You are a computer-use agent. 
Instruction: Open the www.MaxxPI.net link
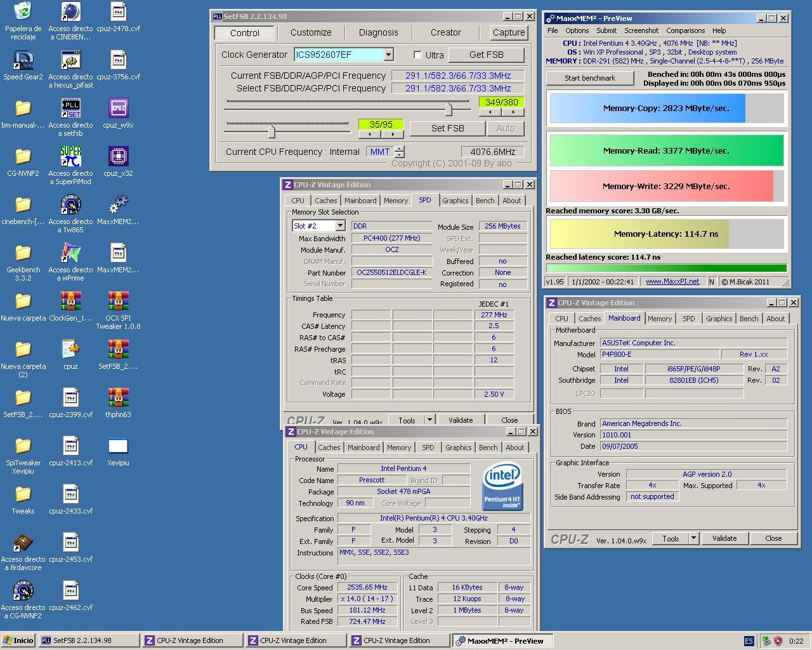672,281
